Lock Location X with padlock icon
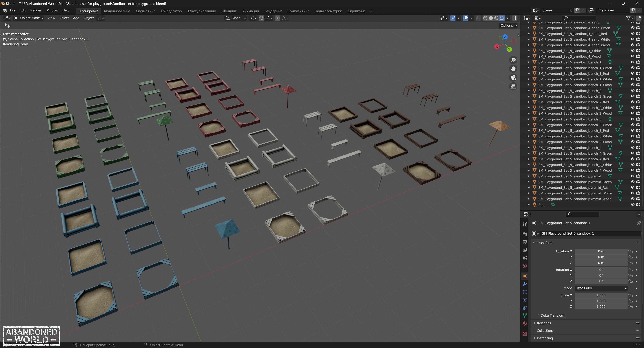The height and width of the screenshot is (348, 644). tap(631, 251)
